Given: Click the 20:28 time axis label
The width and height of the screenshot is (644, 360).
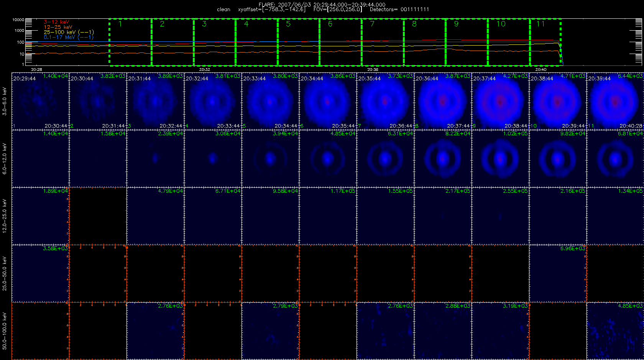Looking at the screenshot, I should (x=36, y=70).
